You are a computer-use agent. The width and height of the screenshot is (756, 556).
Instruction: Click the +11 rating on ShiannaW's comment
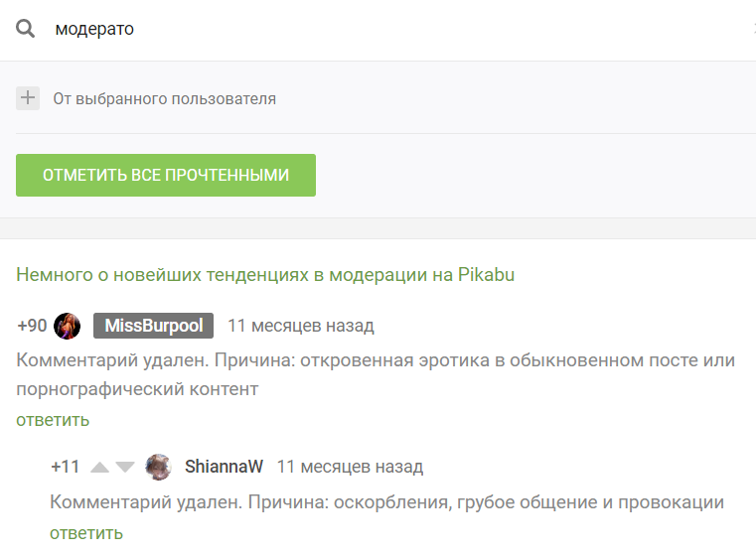tap(66, 467)
